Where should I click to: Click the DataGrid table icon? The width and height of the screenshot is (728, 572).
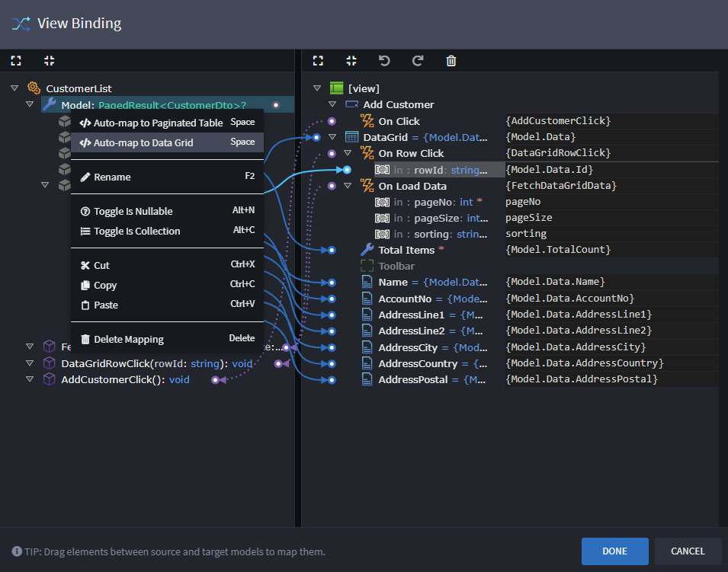click(352, 137)
